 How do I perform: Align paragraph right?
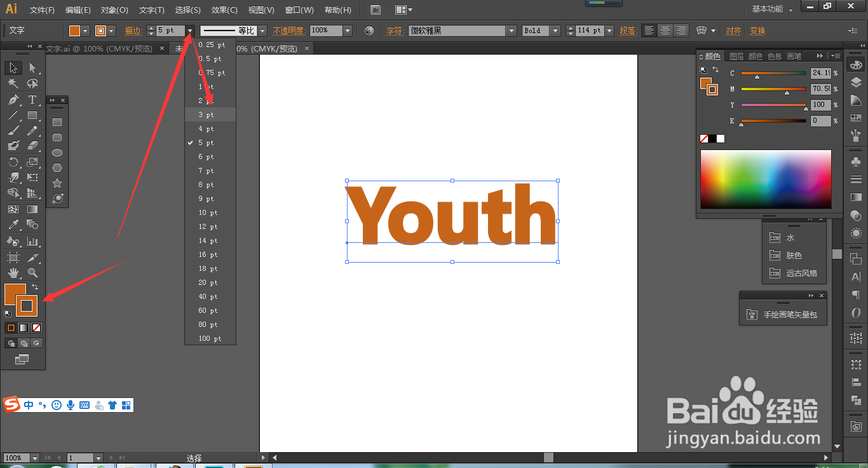(x=681, y=31)
